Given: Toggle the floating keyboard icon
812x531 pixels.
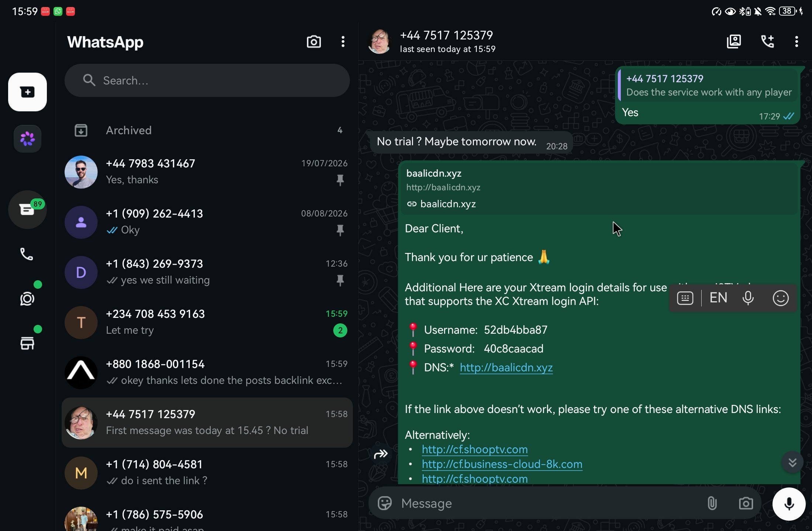Looking at the screenshot, I should 685,298.
